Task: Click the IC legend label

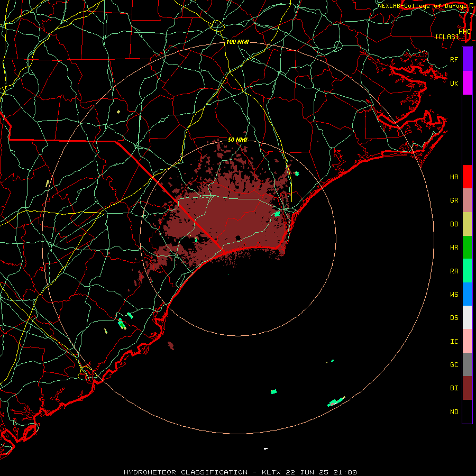Action: tap(454, 342)
